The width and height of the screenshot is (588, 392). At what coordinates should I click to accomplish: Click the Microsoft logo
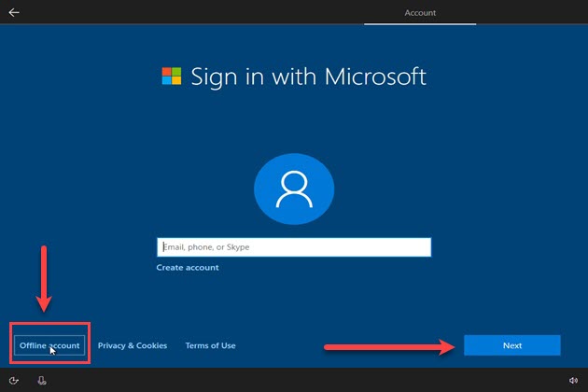(x=172, y=77)
